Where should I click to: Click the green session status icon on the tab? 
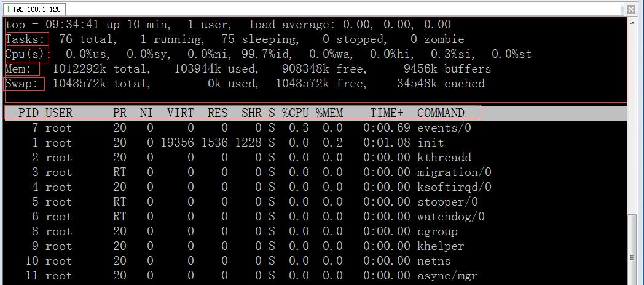pyautogui.click(x=9, y=9)
